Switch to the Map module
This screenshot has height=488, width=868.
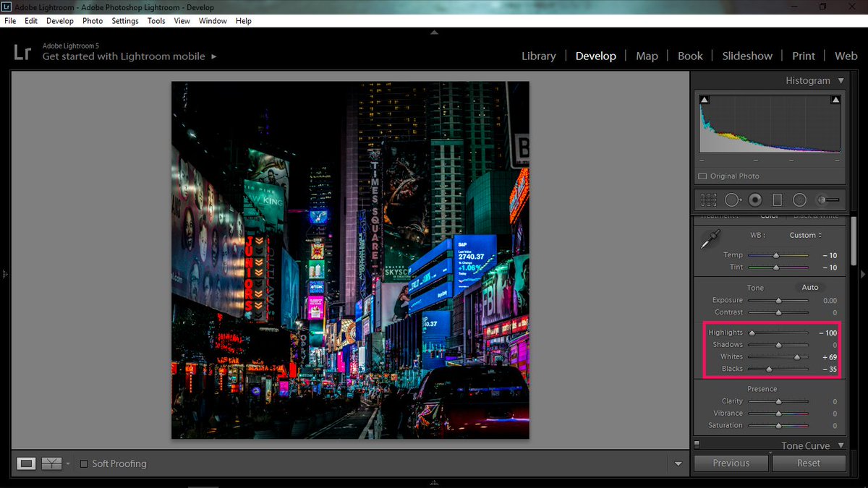pos(647,56)
